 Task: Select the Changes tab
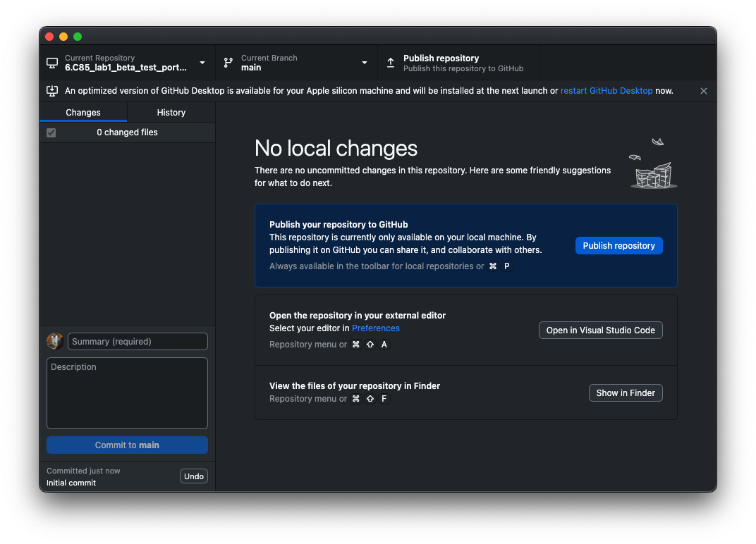click(x=83, y=113)
